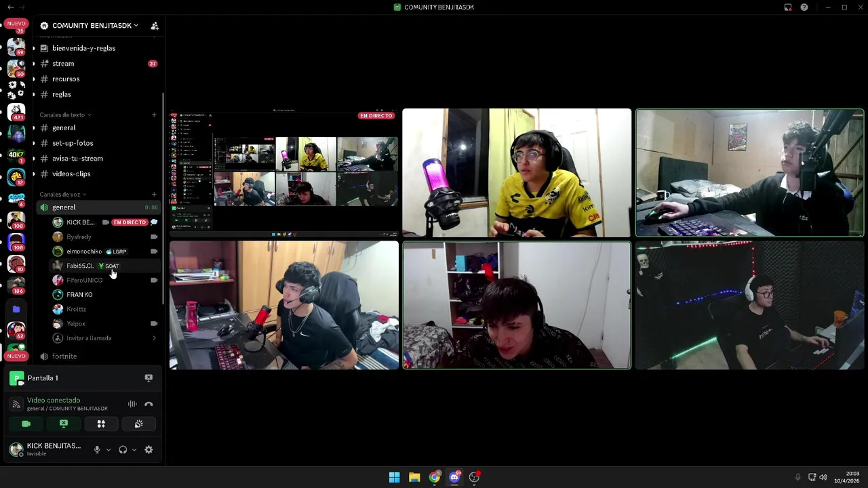Open set-up-fotos channel
This screenshot has height=488, width=868.
[98, 143]
